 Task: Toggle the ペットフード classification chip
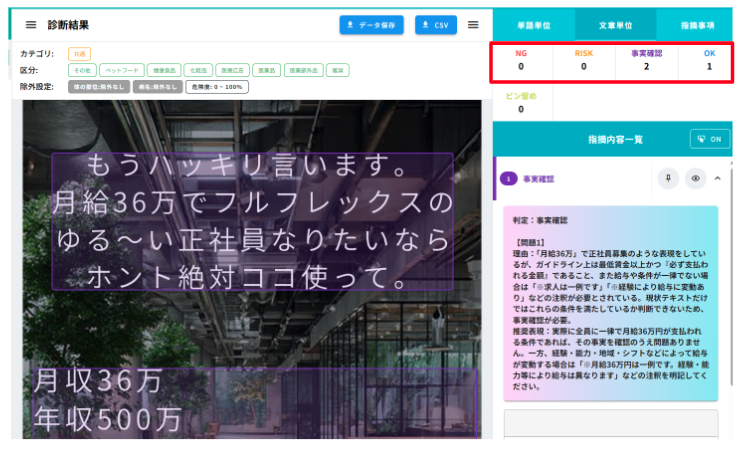122,70
